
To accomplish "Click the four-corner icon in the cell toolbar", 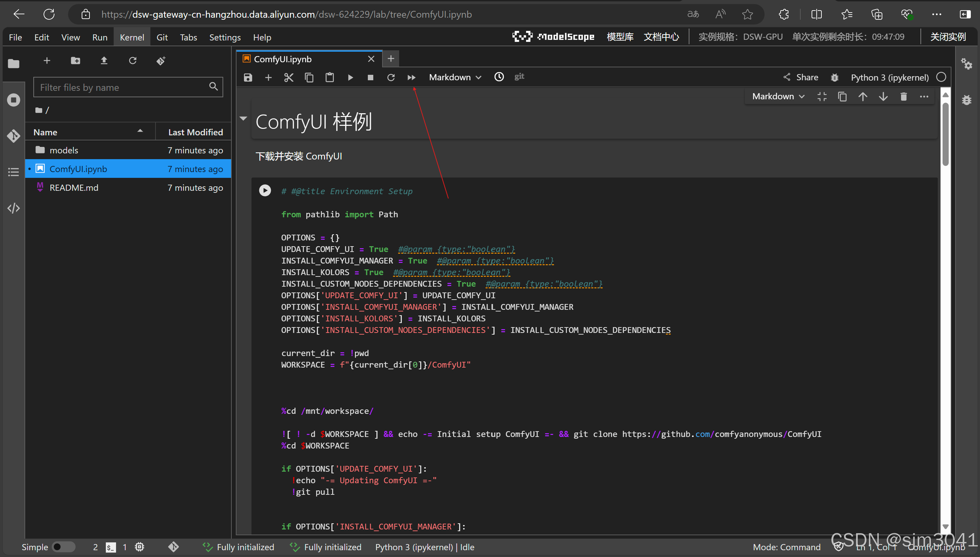I will [822, 97].
